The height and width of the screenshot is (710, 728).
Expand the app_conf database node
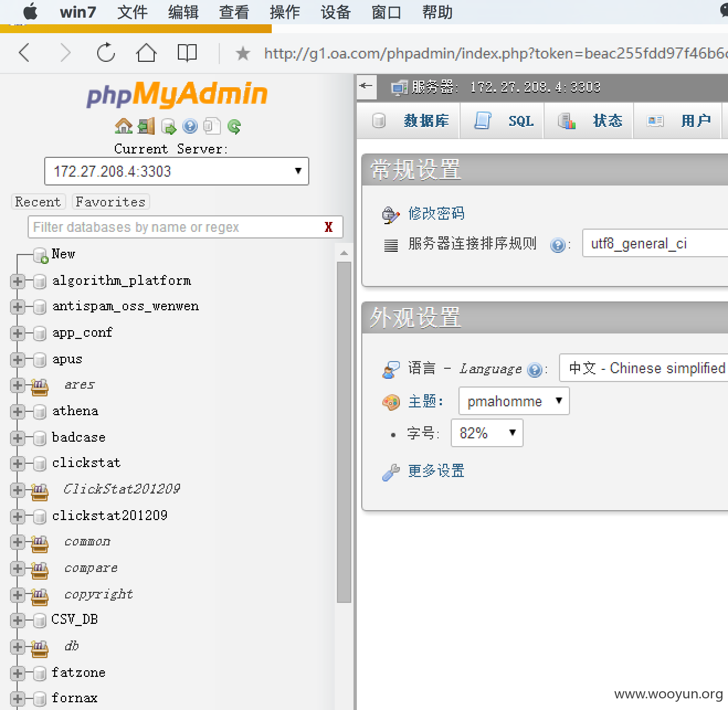(x=18, y=333)
